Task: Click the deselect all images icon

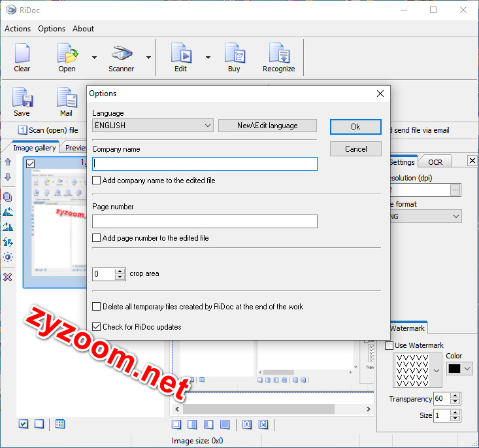Action: click(39, 424)
